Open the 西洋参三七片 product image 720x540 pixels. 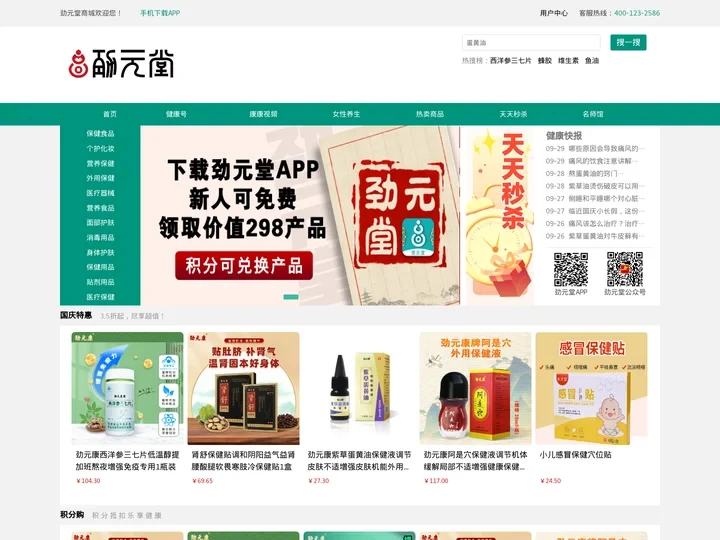coord(127,388)
